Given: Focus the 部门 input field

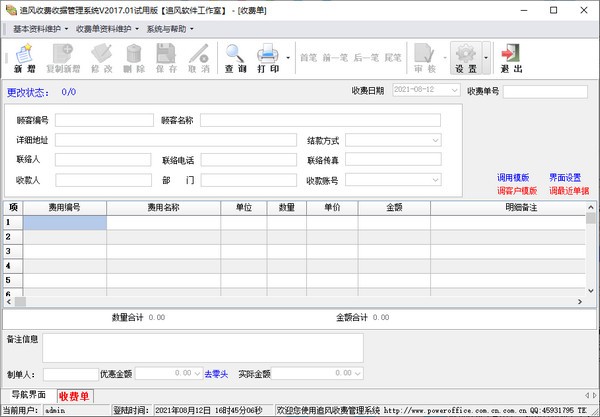Looking at the screenshot, I should point(248,180).
